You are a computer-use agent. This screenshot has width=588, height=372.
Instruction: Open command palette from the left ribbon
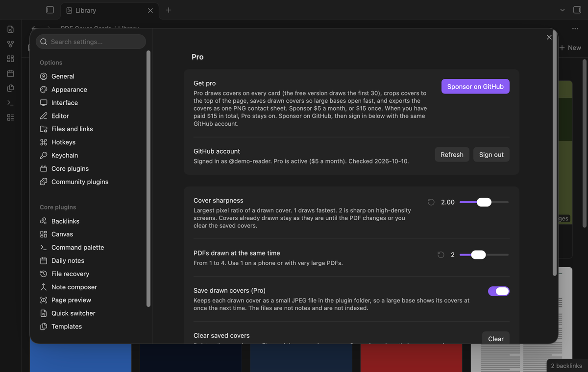pyautogui.click(x=10, y=103)
